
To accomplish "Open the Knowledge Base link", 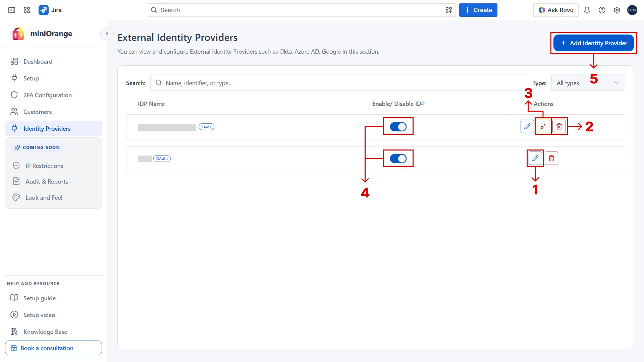I will (x=53, y=331).
